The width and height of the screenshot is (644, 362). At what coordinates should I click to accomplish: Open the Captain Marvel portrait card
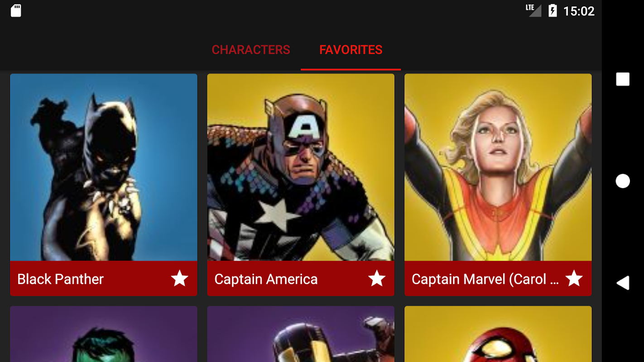click(x=498, y=167)
